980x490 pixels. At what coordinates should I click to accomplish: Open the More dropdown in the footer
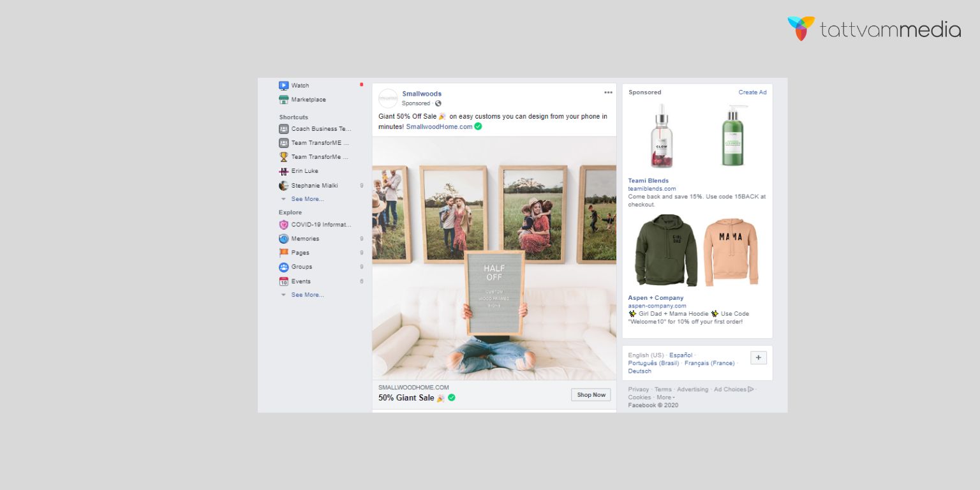click(x=665, y=397)
